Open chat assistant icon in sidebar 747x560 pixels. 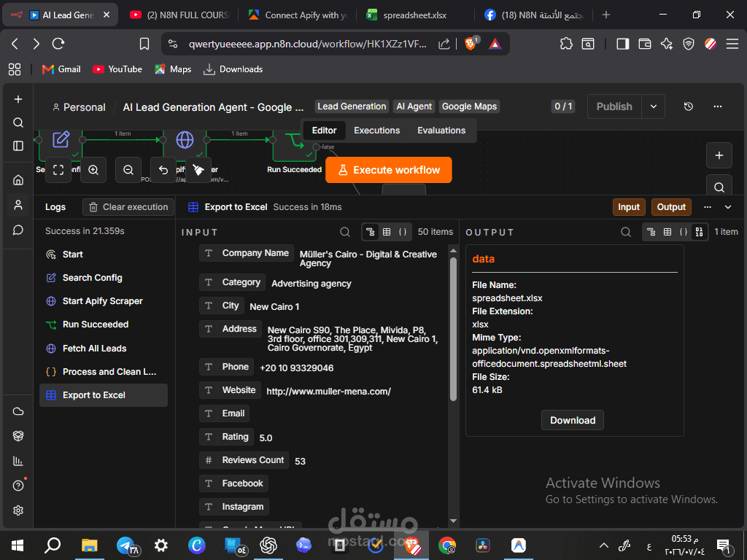pyautogui.click(x=18, y=230)
